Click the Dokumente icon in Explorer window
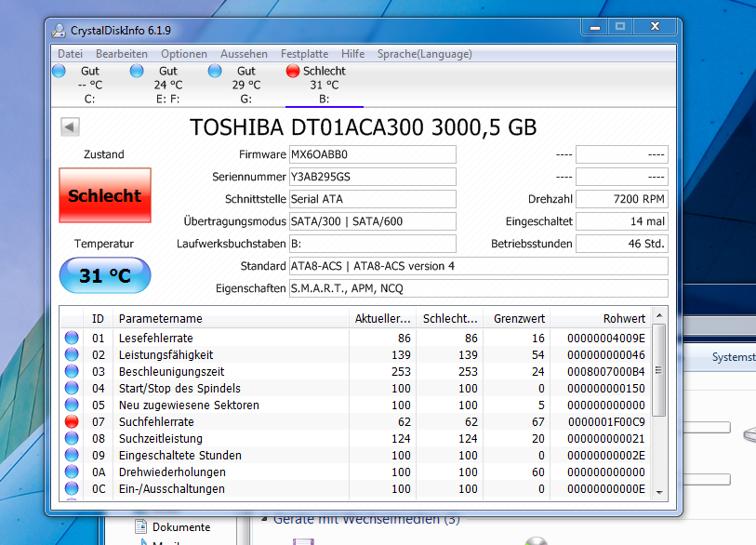The image size is (756, 545). point(140,526)
